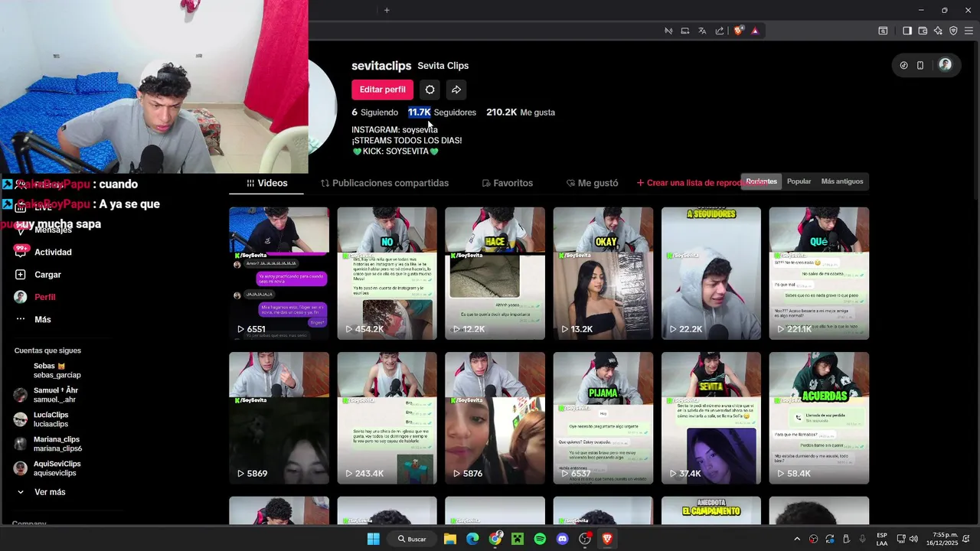The image size is (980, 551).
Task: Open the OKAY video with 13.2K views
Action: tap(603, 273)
